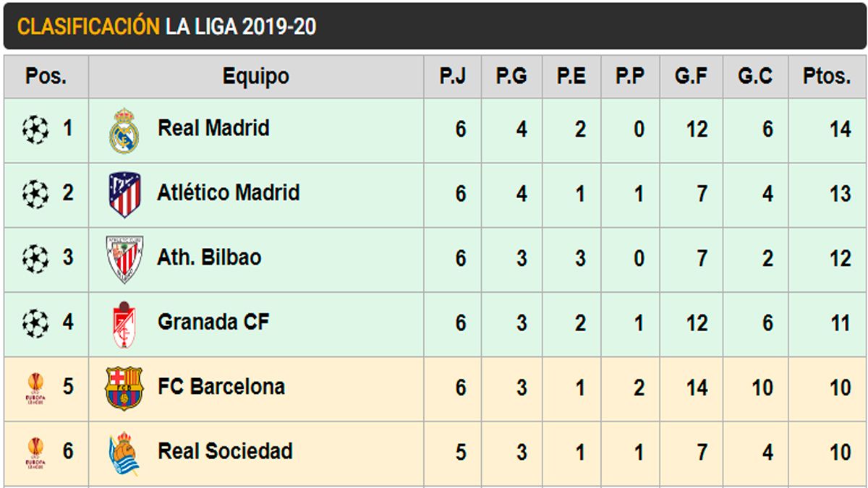
Task: Click the Athletic Bilbao club crest
Action: coord(124,259)
